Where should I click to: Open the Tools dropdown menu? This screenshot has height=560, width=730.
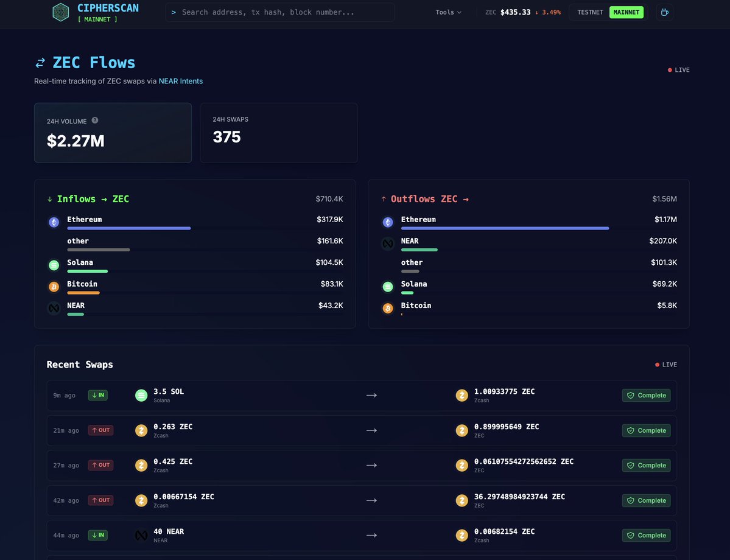tap(448, 13)
